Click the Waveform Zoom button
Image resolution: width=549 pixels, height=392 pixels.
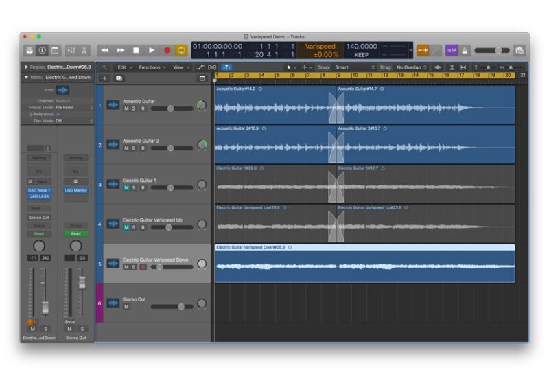tap(438, 67)
